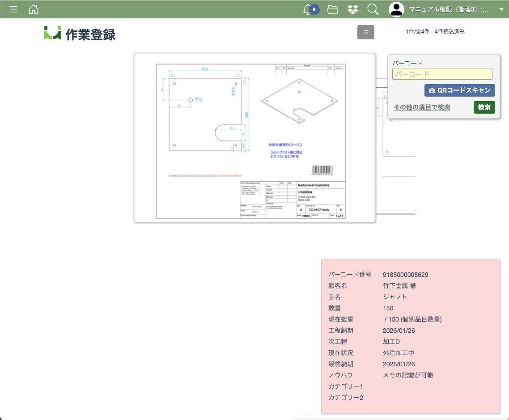
Task: Expand the user account dropdown arrow
Action: tap(501, 9)
